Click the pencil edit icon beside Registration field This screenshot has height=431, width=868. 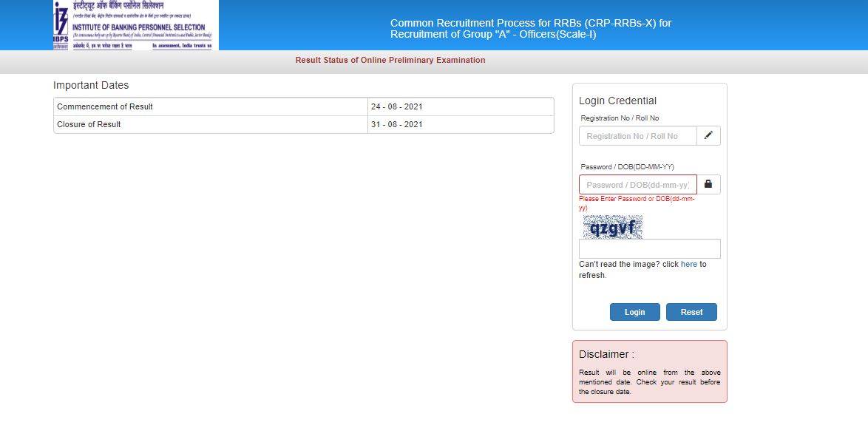[x=709, y=135]
